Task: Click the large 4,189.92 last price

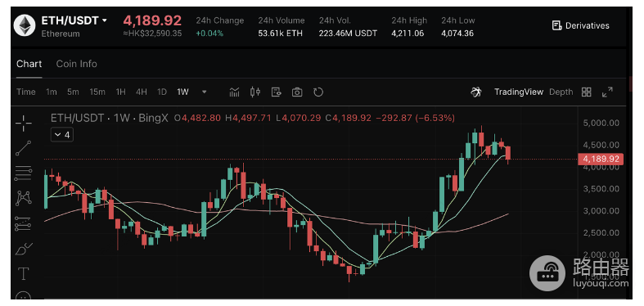Action: pyautogui.click(x=152, y=20)
